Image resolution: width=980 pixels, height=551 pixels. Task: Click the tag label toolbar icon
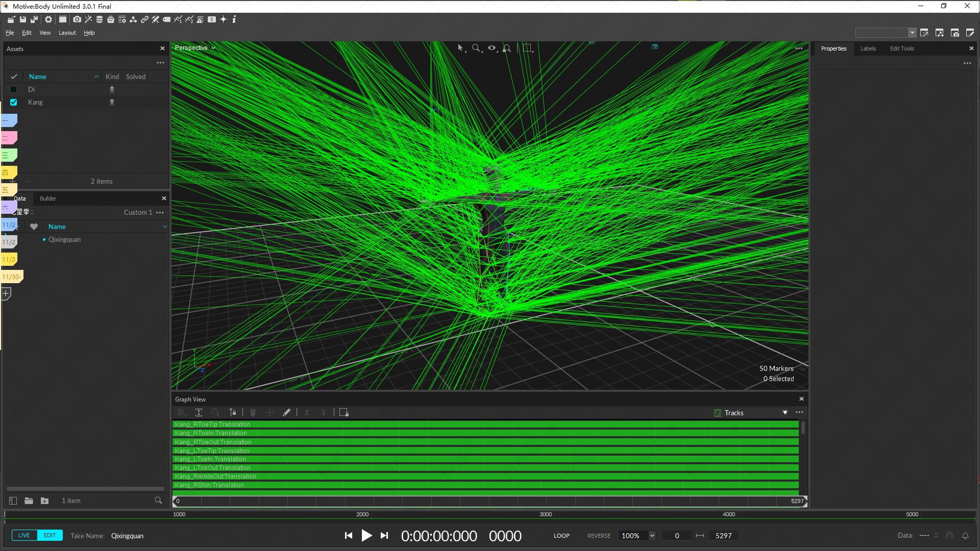pyautogui.click(x=167, y=19)
